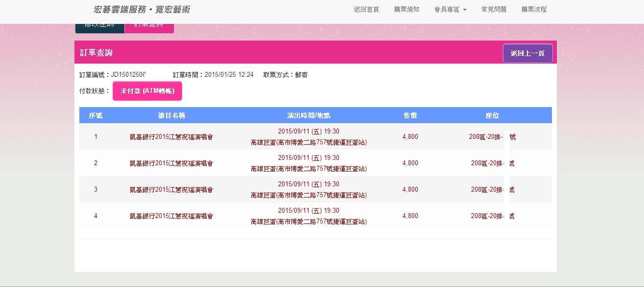Click serial number 1 in the table
This screenshot has height=287, width=644.
(95, 137)
